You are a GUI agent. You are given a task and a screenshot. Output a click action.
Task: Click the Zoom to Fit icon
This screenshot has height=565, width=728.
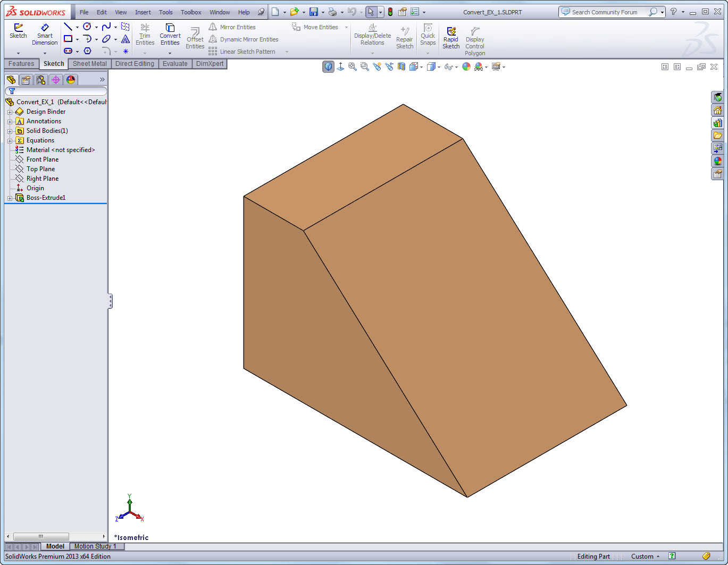tap(353, 66)
